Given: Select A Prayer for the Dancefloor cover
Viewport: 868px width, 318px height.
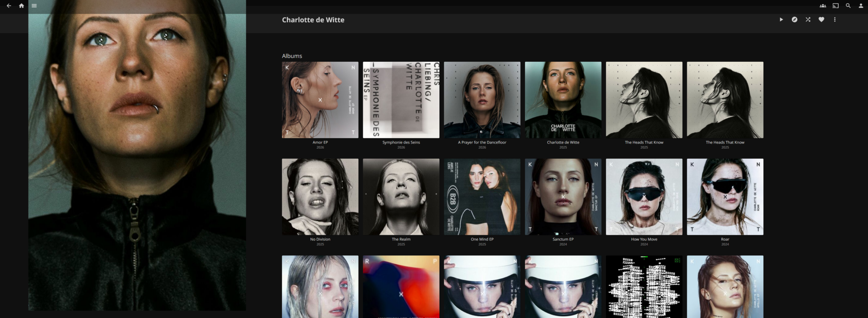Looking at the screenshot, I should 482,100.
